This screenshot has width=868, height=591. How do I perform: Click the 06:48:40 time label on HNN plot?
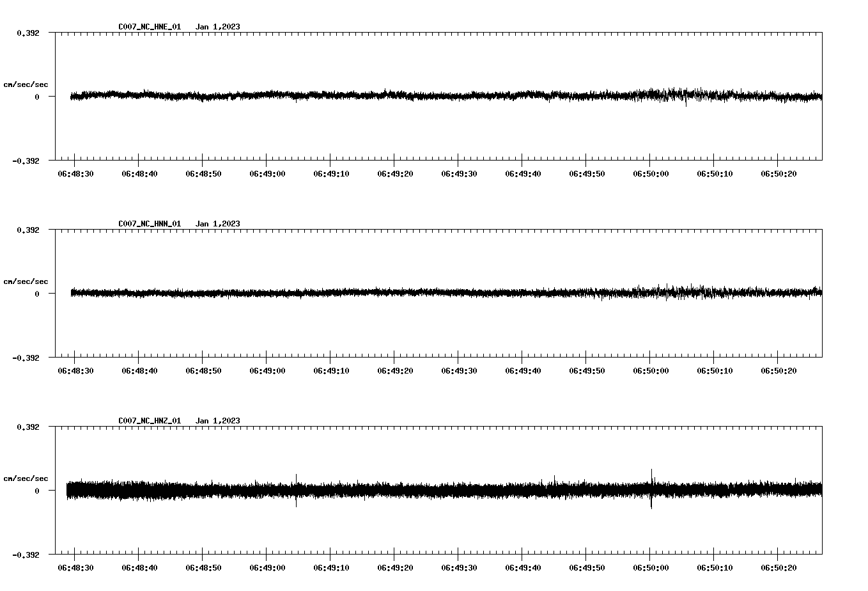(139, 371)
